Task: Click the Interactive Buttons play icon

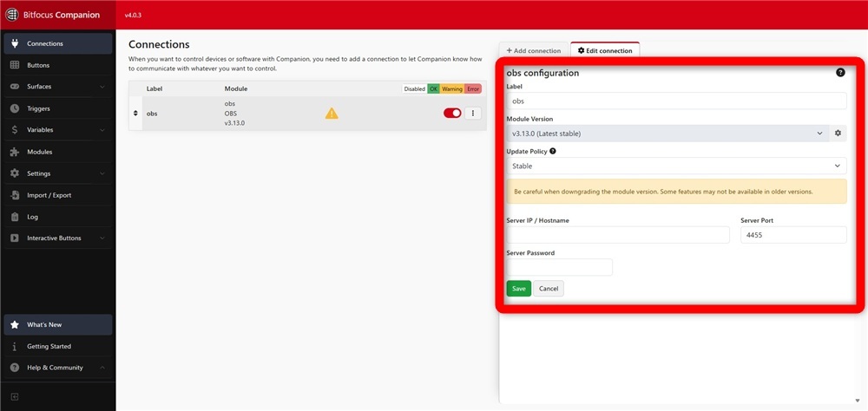Action: click(15, 238)
